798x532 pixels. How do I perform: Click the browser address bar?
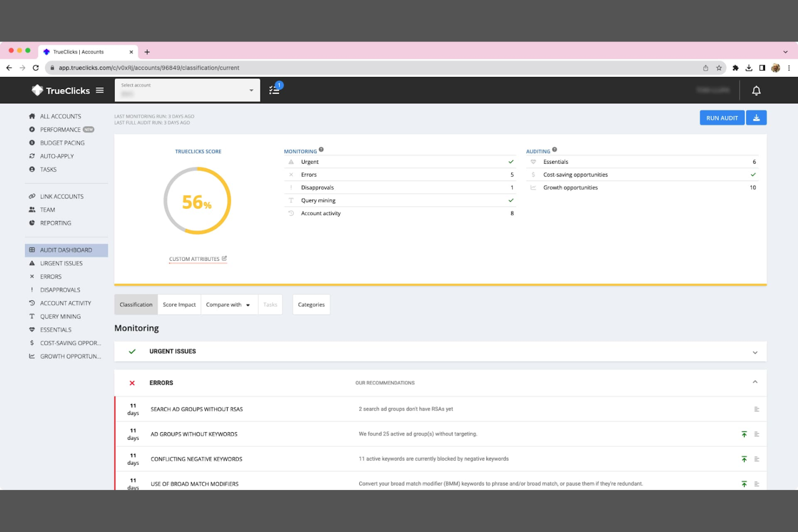click(x=216, y=68)
